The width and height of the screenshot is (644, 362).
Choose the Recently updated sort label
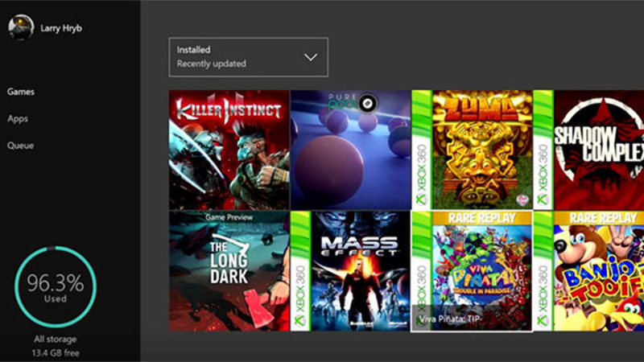click(212, 64)
